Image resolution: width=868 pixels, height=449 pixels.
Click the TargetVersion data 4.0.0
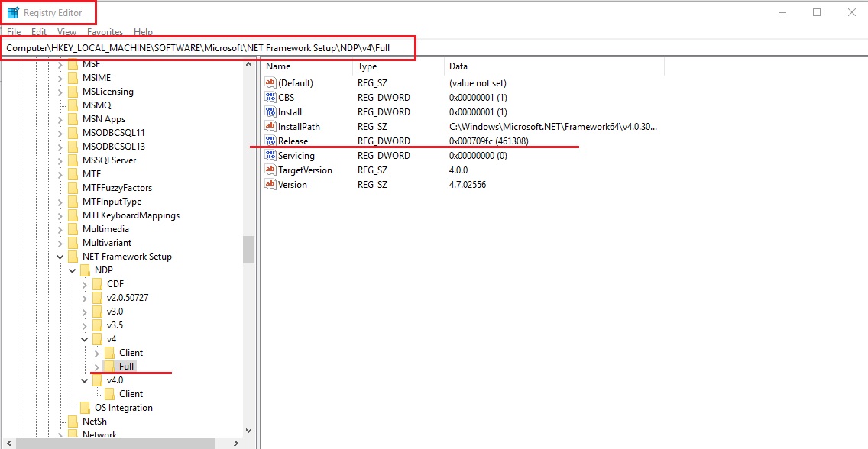[458, 170]
